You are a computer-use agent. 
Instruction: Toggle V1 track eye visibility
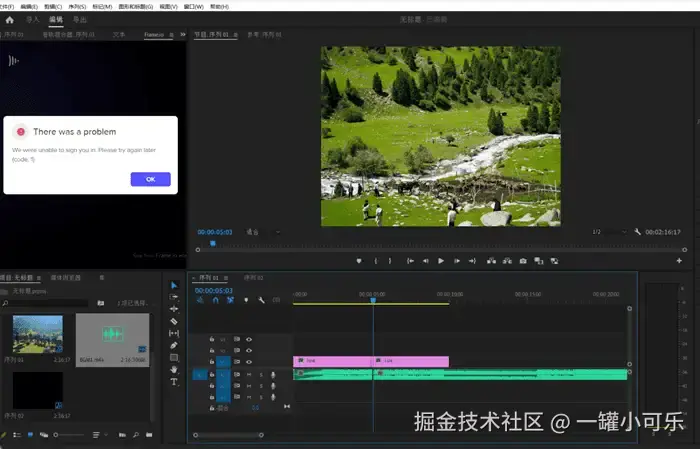tap(249, 362)
